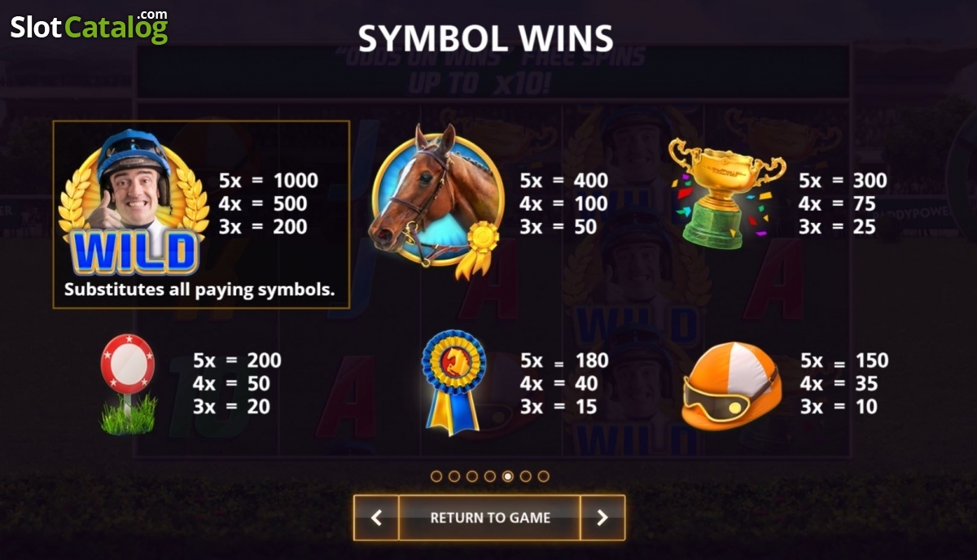Screen dimensions: 977x560
Task: Select the third page indicator dot
Action: pos(472,476)
